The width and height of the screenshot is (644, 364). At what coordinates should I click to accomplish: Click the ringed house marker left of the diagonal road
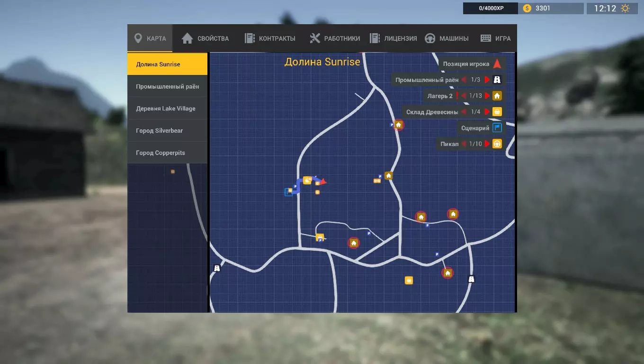click(353, 243)
